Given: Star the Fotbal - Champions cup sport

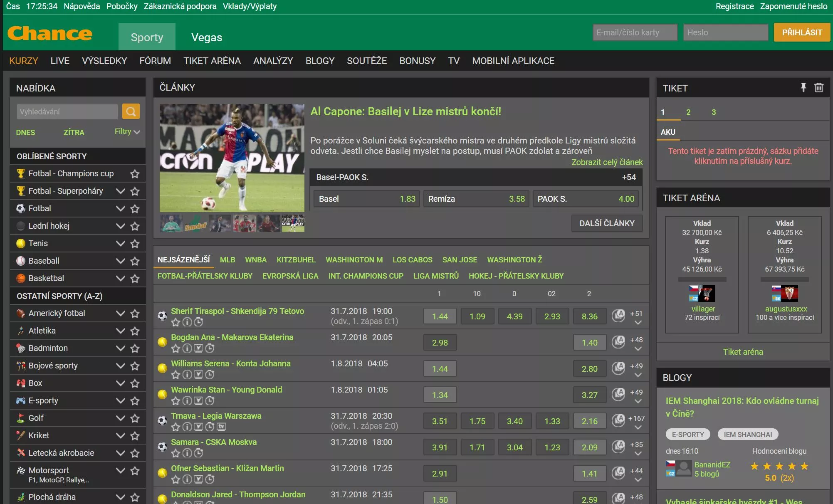Looking at the screenshot, I should [135, 174].
